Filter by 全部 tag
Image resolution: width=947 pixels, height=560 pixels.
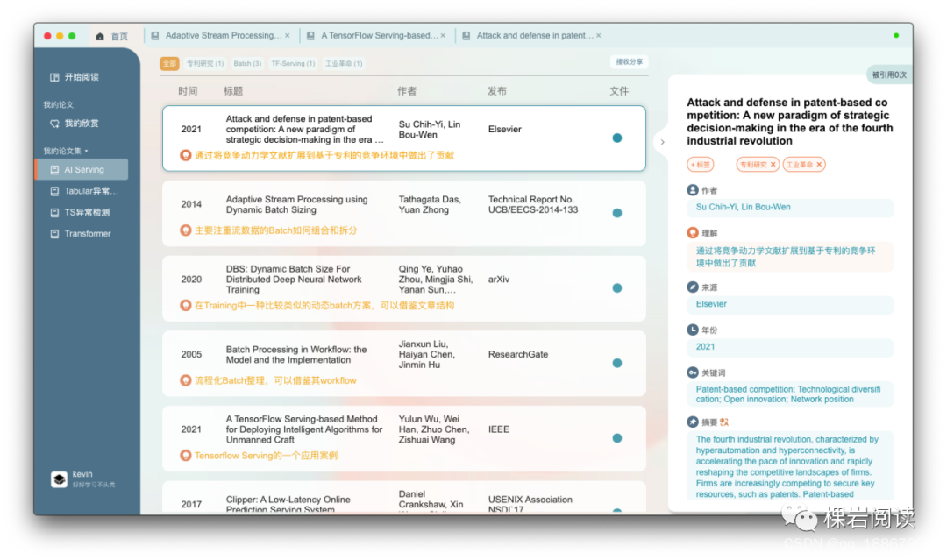(170, 63)
